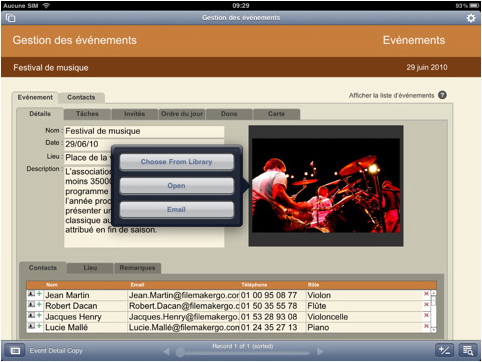Click Afficher la liste d'événements link
This screenshot has height=362, width=482.
tap(391, 96)
